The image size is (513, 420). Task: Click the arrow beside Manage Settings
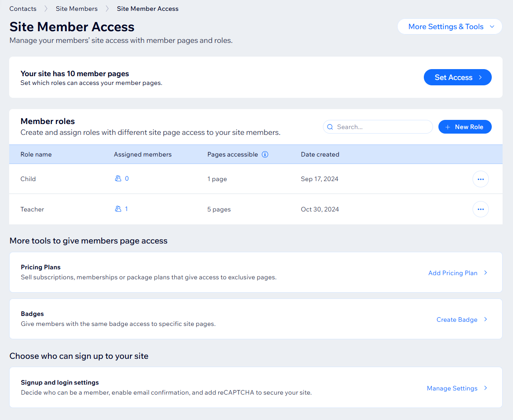coord(485,388)
